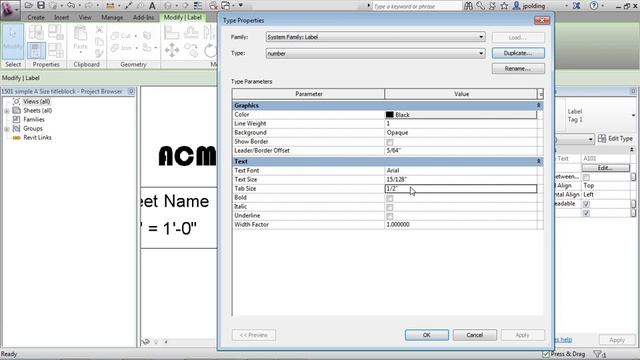
Task: Click the Undo arrow icon
Action: coord(71,5)
